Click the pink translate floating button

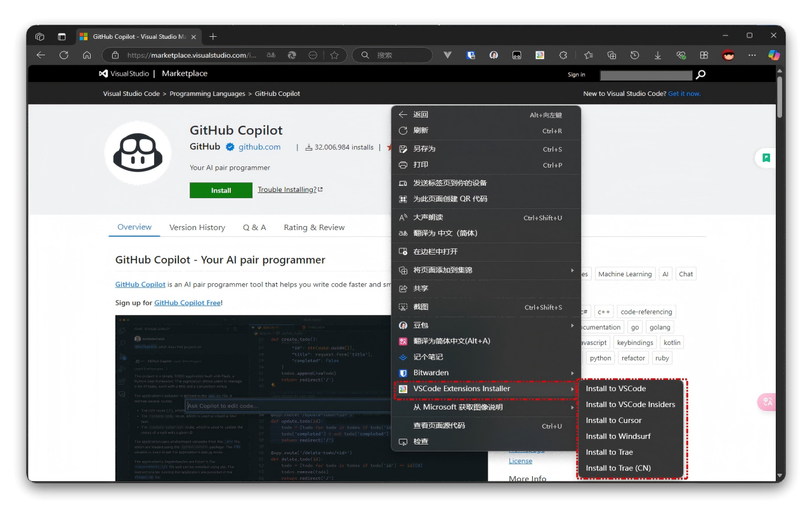point(768,402)
